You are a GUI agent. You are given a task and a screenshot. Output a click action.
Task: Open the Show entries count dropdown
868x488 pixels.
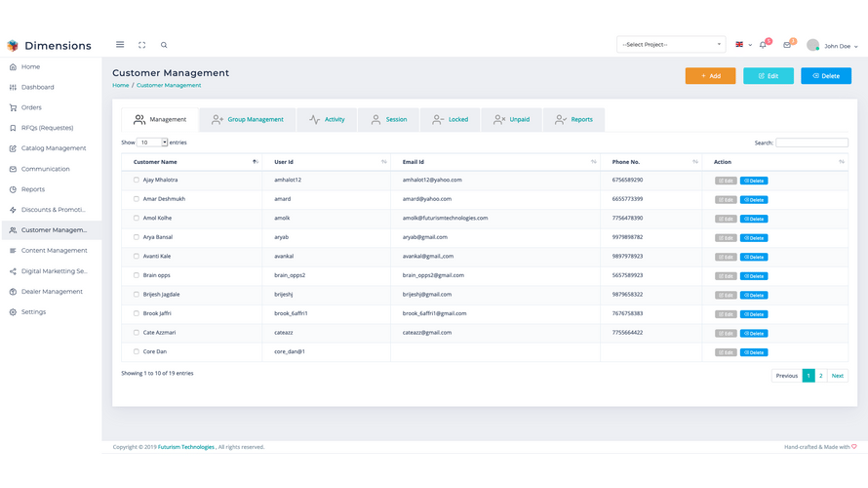tap(152, 142)
